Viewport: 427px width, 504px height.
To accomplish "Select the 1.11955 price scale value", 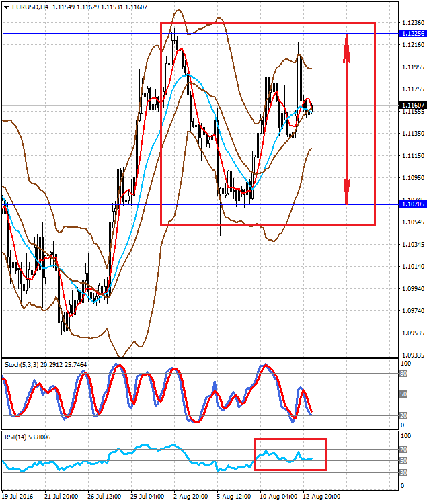I will click(x=413, y=67).
